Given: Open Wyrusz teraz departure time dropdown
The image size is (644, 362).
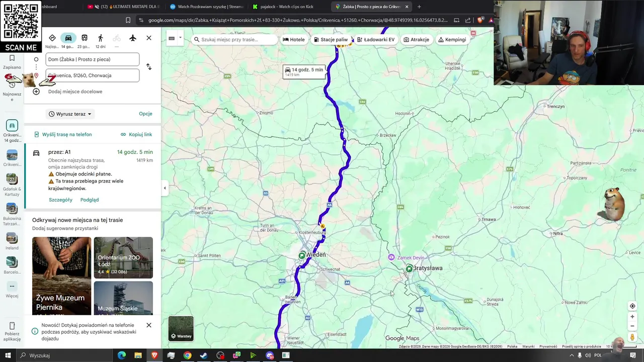Looking at the screenshot, I should [70, 114].
